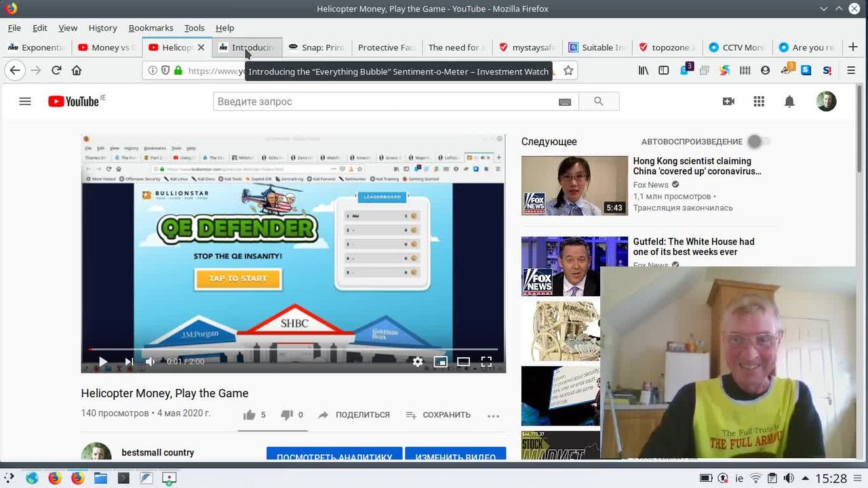
Task: Open YouTube notifications bell
Action: pyautogui.click(x=789, y=102)
